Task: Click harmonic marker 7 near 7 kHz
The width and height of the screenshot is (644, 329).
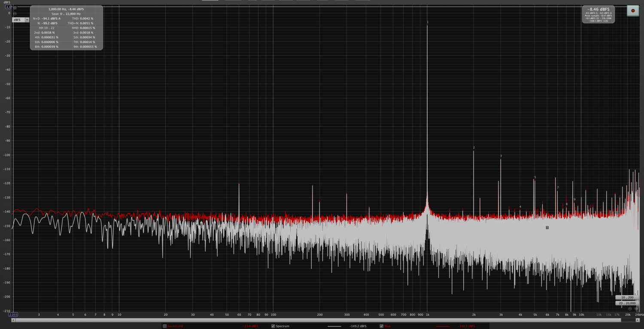Action: [558, 188]
